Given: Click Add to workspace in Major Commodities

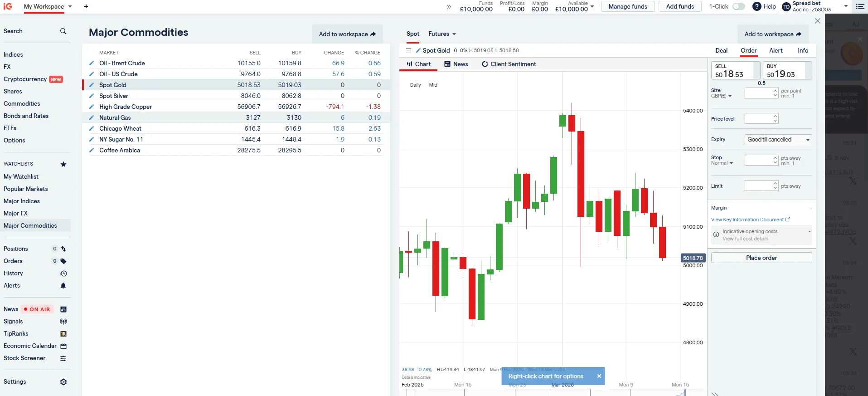Looking at the screenshot, I should pyautogui.click(x=347, y=34).
